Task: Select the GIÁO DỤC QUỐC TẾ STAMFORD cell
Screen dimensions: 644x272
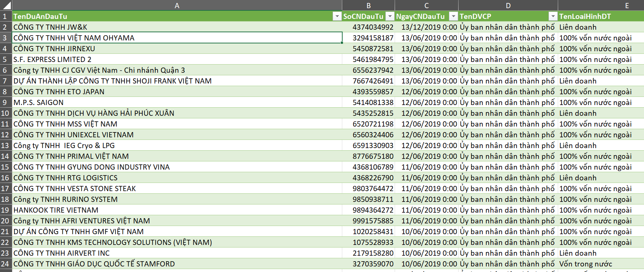Action: click(177, 264)
